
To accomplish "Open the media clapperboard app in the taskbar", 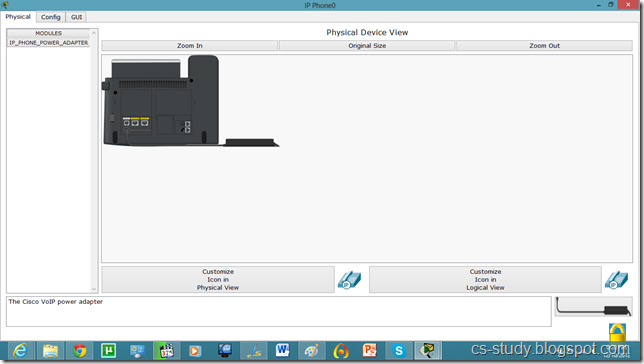I will pos(166,351).
